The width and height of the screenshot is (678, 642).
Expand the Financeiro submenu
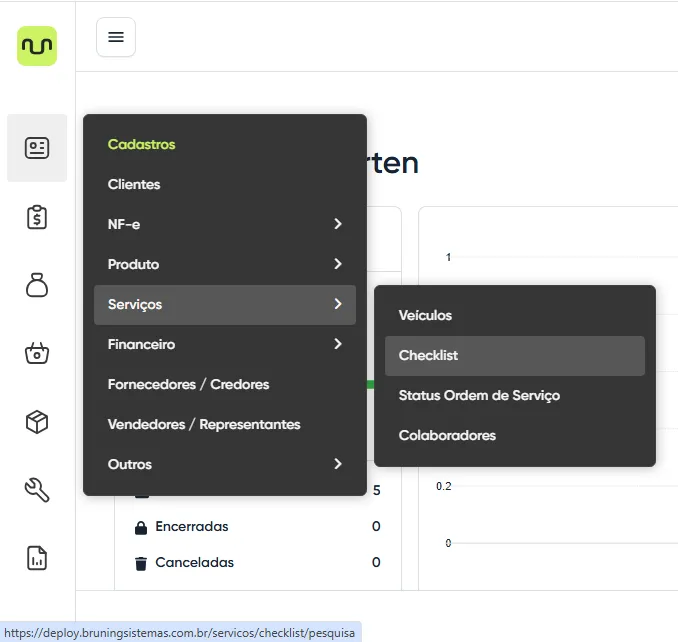tap(224, 344)
